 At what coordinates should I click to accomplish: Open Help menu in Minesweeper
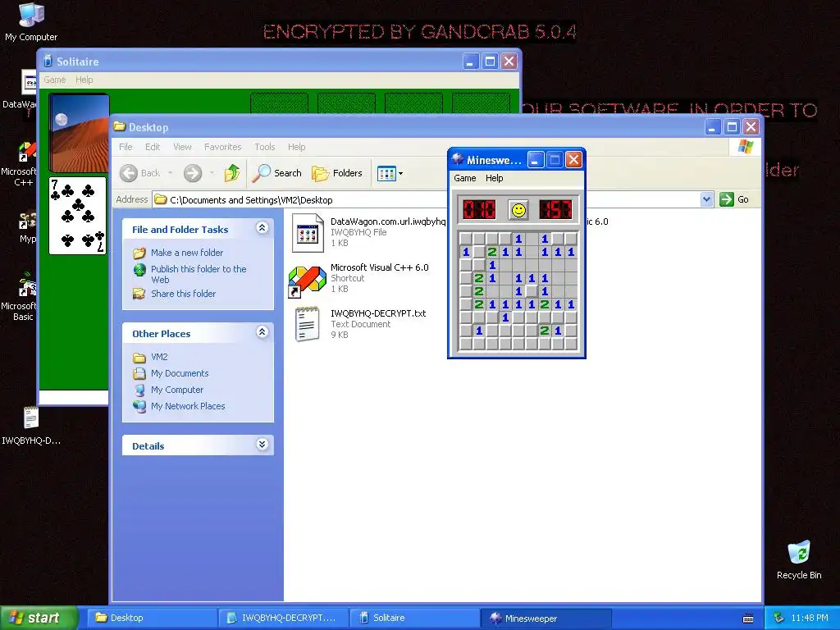(x=494, y=178)
